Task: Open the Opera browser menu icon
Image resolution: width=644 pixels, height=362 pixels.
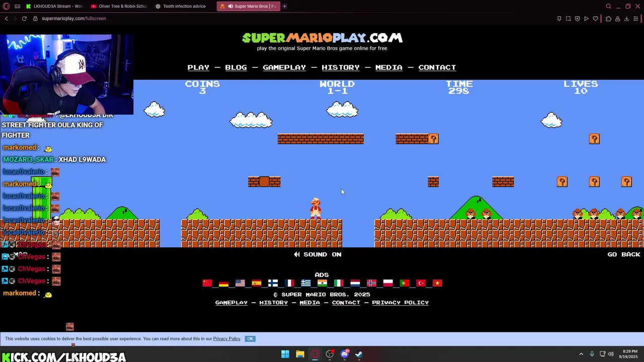Action: pos(6,6)
